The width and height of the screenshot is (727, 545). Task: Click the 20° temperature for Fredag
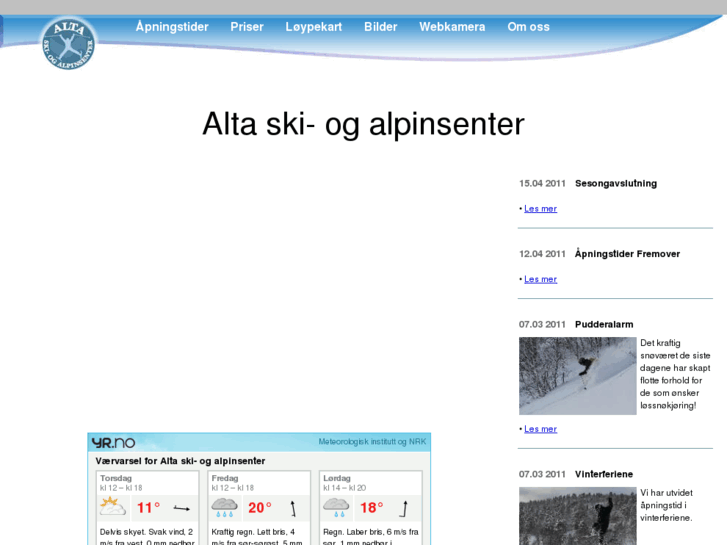[260, 508]
